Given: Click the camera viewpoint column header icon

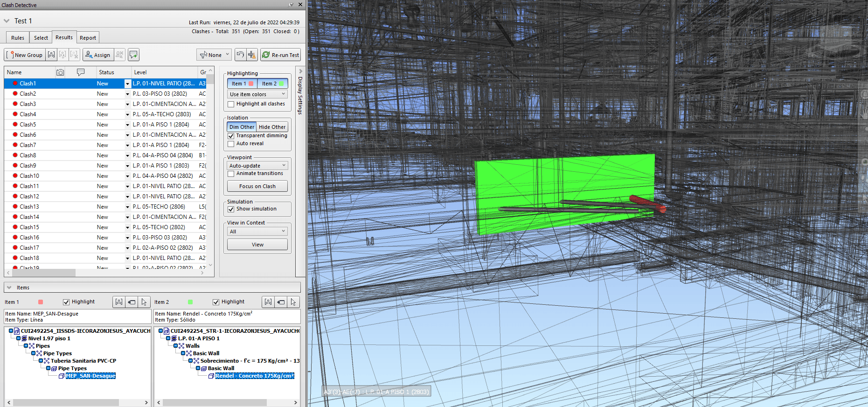Looking at the screenshot, I should coord(60,72).
